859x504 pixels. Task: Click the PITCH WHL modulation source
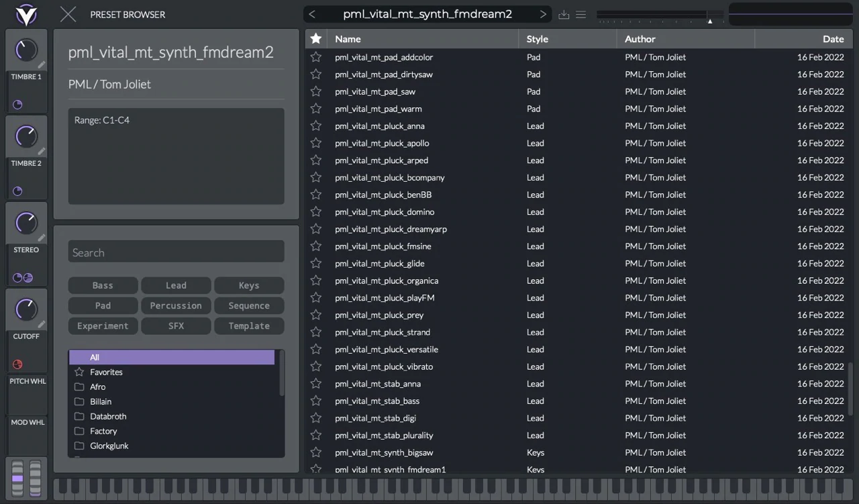pyautogui.click(x=28, y=395)
